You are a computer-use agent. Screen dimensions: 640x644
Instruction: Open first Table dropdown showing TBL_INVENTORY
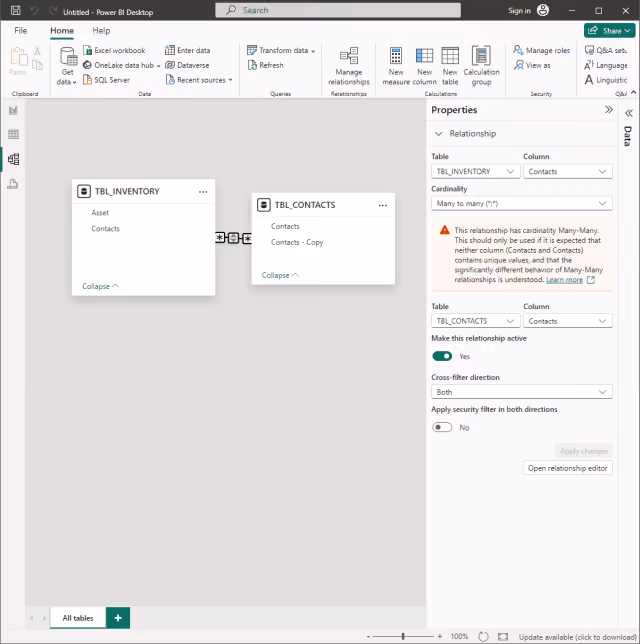pyautogui.click(x=476, y=171)
